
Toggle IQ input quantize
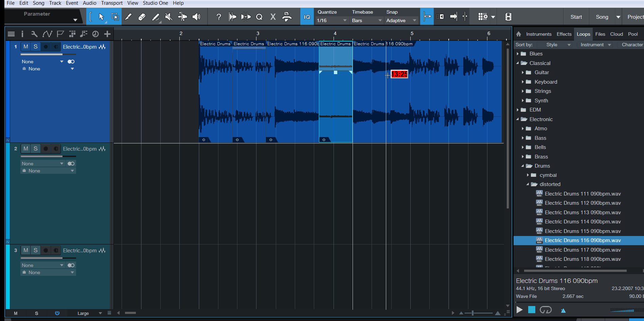[307, 17]
